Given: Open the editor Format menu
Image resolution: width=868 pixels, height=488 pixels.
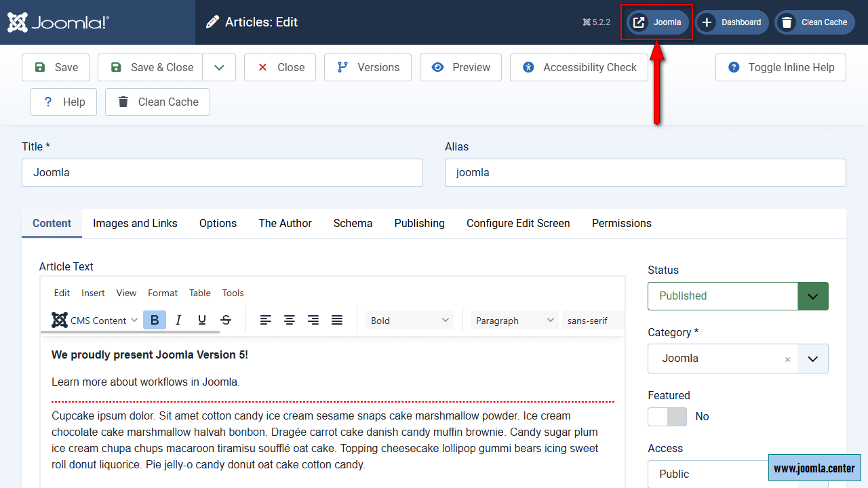Looking at the screenshot, I should (x=163, y=293).
